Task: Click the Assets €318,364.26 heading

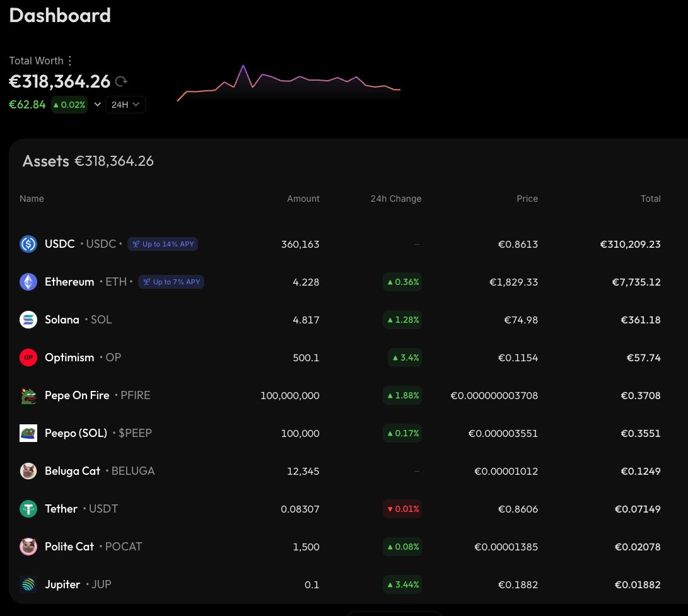Action: coord(88,161)
